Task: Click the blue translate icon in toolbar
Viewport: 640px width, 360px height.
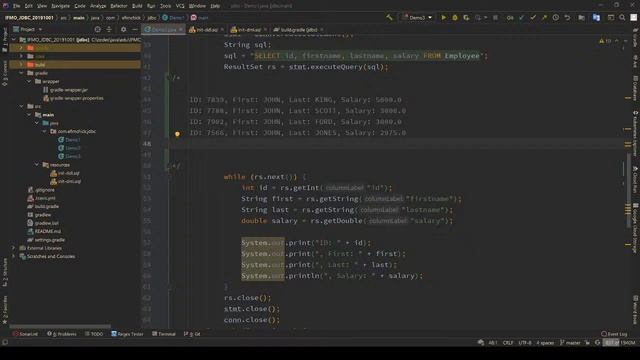Action: tap(596, 18)
